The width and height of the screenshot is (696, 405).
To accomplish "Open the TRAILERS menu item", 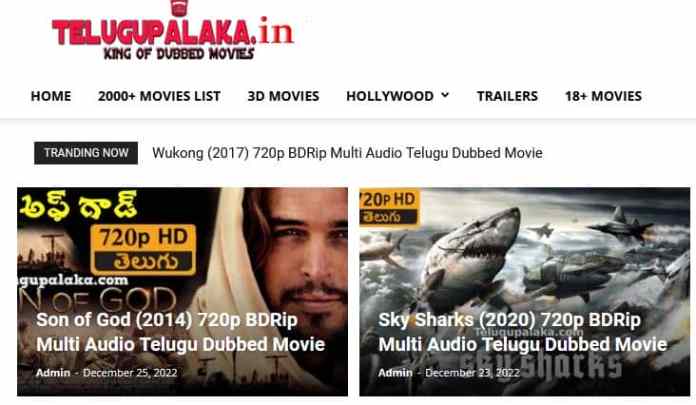I will 507,96.
